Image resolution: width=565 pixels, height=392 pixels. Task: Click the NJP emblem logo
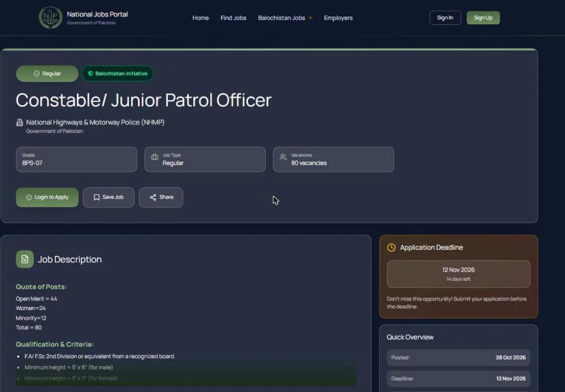[x=50, y=18]
